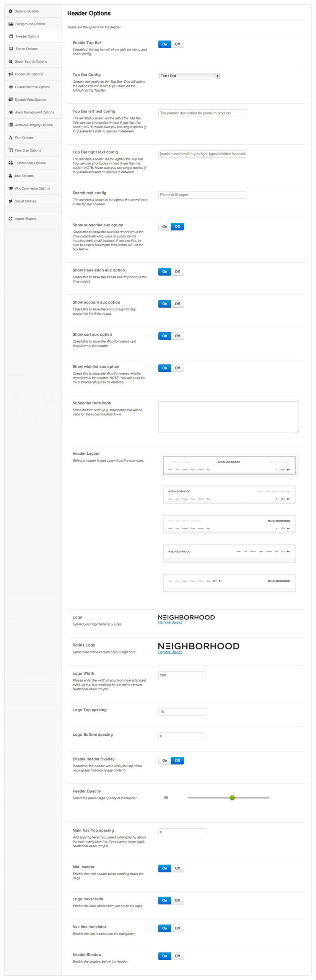Switch Enable Header Overlay to On
The width and height of the screenshot is (316, 980).
(165, 760)
